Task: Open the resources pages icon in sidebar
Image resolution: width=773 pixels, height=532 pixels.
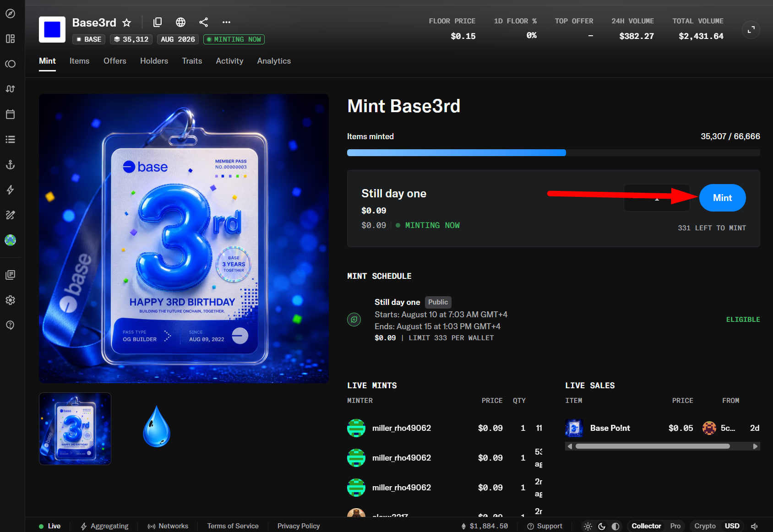Action: [x=10, y=275]
